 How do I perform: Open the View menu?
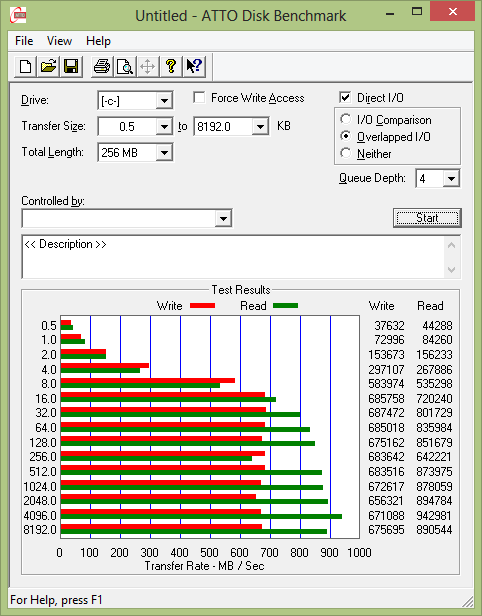pos(59,41)
